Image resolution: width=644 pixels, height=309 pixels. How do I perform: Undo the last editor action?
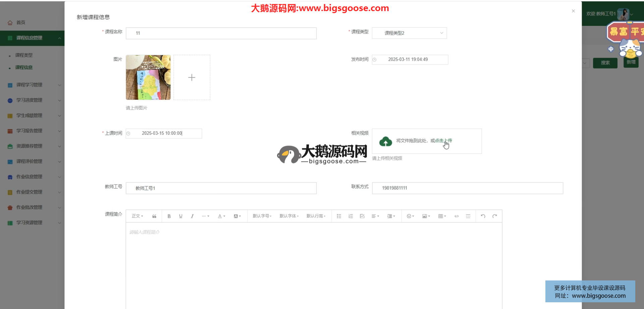point(483,216)
